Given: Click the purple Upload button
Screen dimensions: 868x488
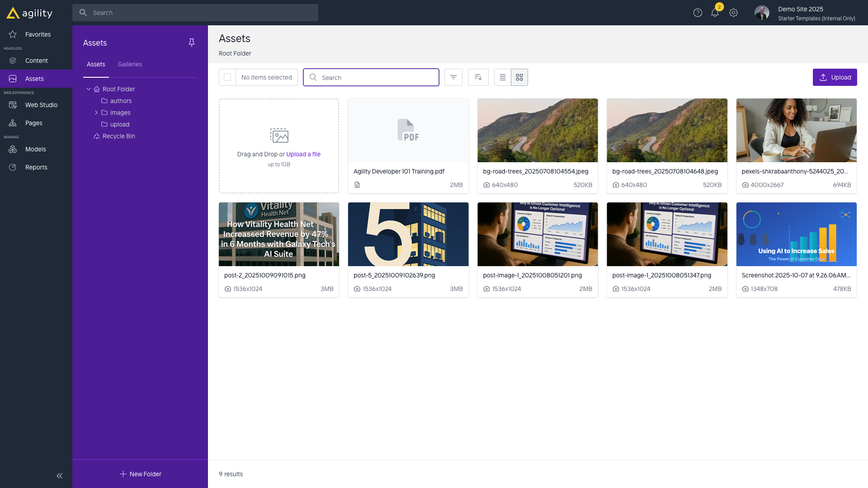Looking at the screenshot, I should point(835,77).
